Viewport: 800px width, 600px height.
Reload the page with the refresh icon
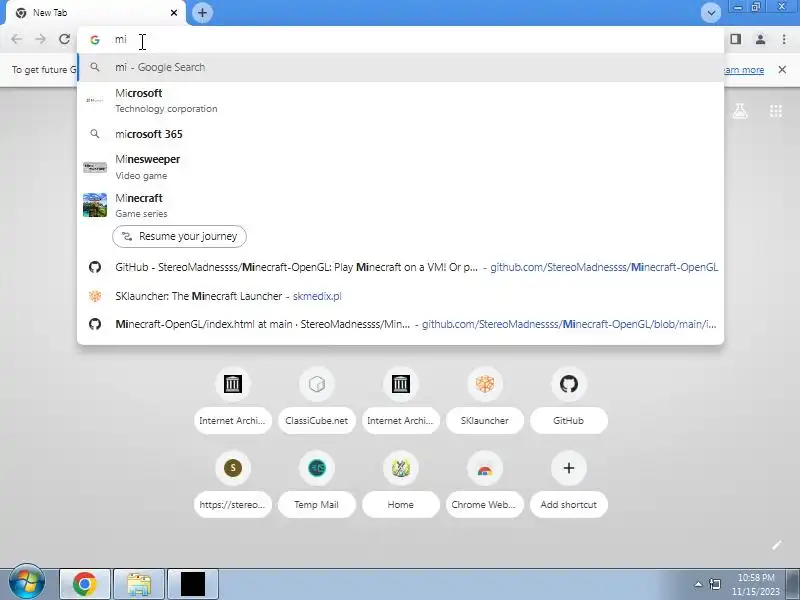[64, 39]
